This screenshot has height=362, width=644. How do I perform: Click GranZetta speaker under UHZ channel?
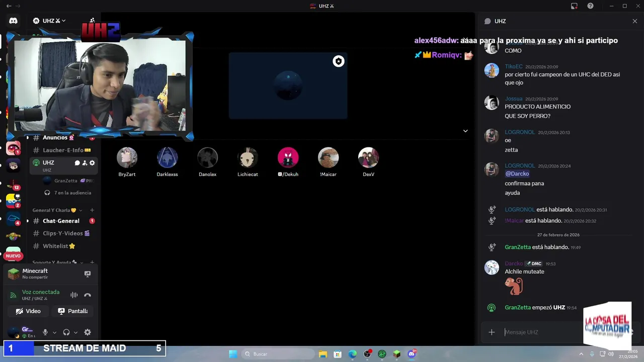[x=68, y=180]
